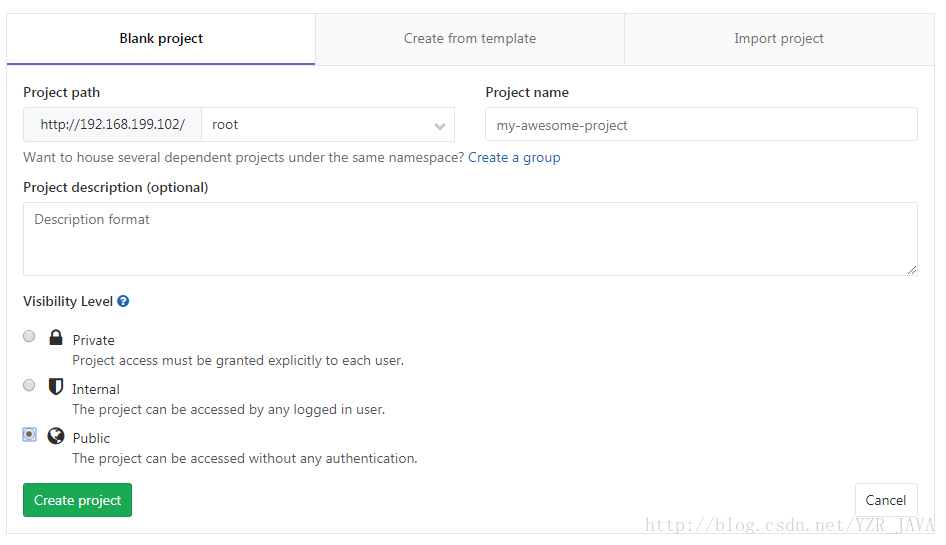Screen dimensions: 946x545
Task: Select the Public visibility radio button
Action: tap(29, 435)
